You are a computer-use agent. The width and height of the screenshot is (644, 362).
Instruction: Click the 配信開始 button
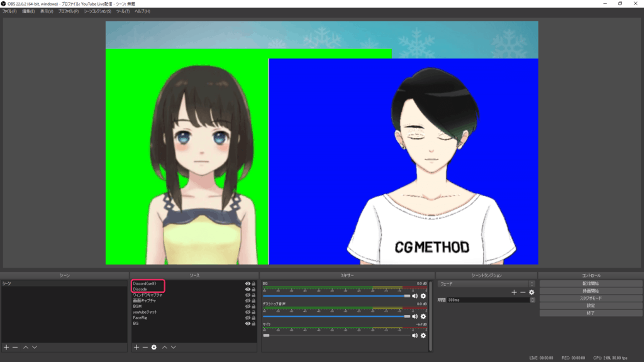click(591, 283)
